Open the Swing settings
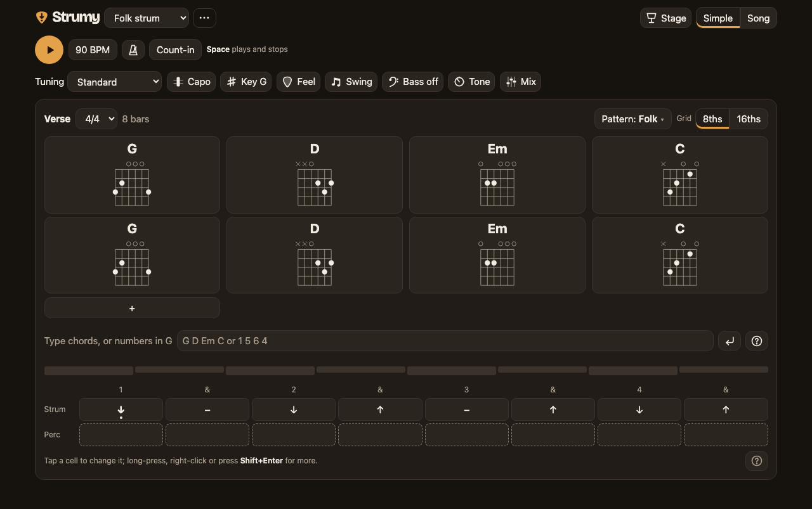Image resolution: width=812 pixels, height=509 pixels. point(351,82)
